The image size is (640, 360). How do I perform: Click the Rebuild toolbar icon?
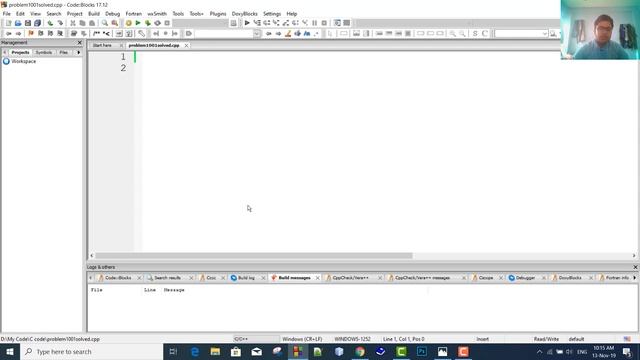[158, 23]
